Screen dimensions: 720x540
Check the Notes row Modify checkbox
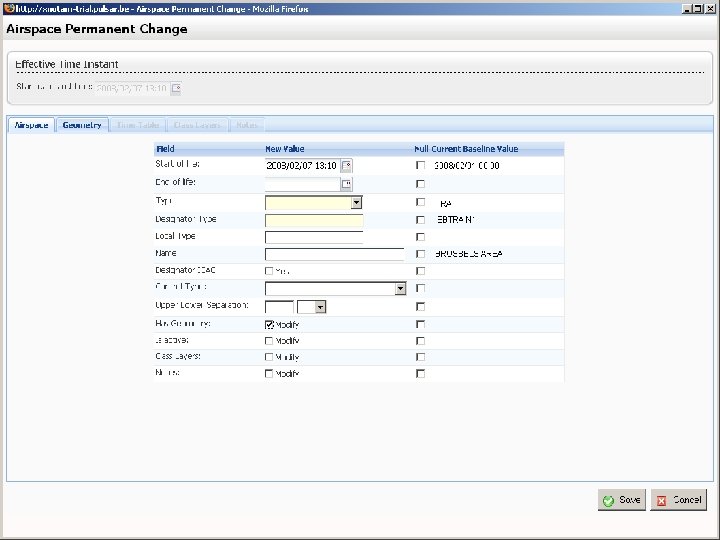[x=269, y=374]
